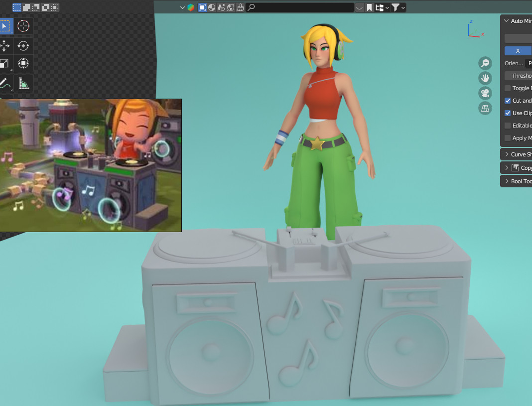The image size is (532, 406).
Task: Click the bookmark icon in header
Action: [370, 7]
